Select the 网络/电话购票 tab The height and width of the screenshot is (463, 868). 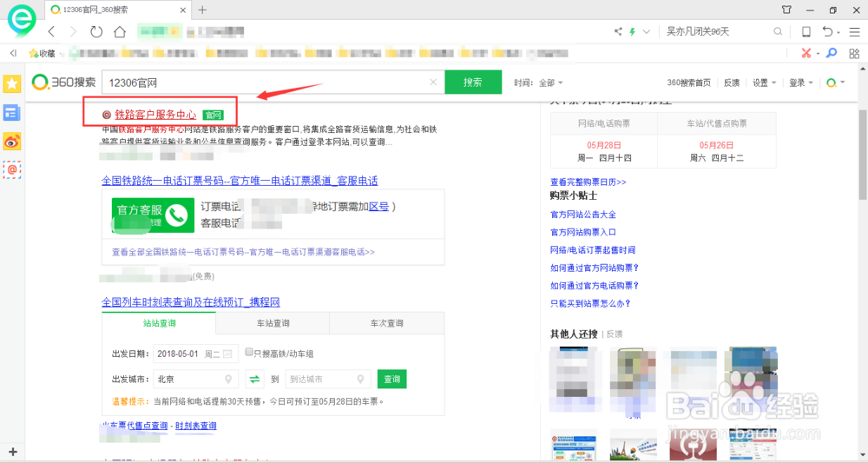click(604, 123)
